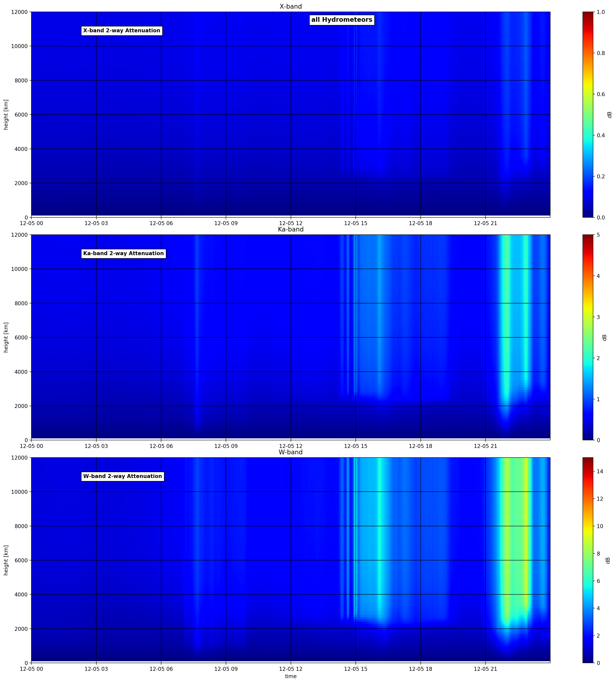616x683 pixels.
Task: Click the '12-05 21' tick under X-band plot
Action: click(485, 223)
